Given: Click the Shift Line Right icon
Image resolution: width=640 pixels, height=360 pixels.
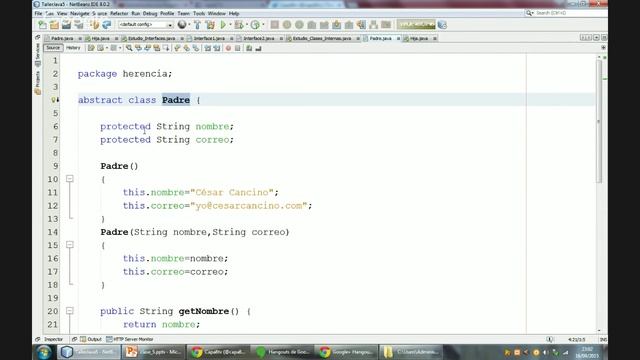Looking at the screenshot, I should click(x=217, y=48).
